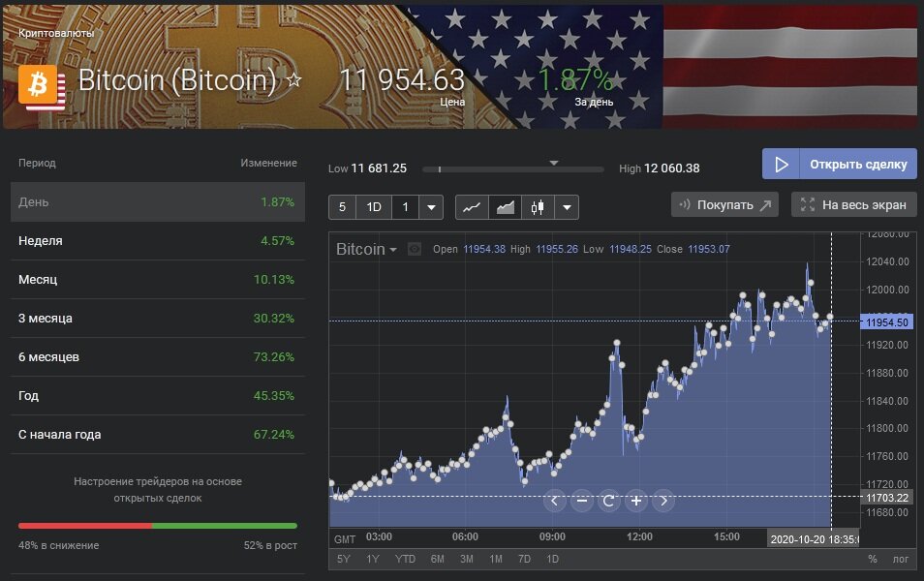Select the candlestick chart type icon
Image resolution: width=924 pixels, height=581 pixels.
[538, 206]
